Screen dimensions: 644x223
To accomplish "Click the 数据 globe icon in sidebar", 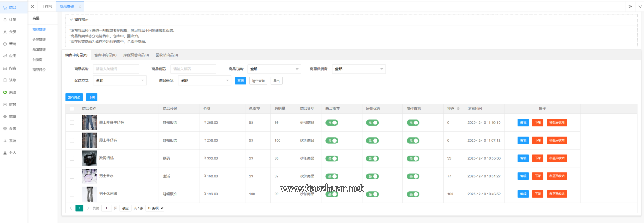I will [5, 117].
